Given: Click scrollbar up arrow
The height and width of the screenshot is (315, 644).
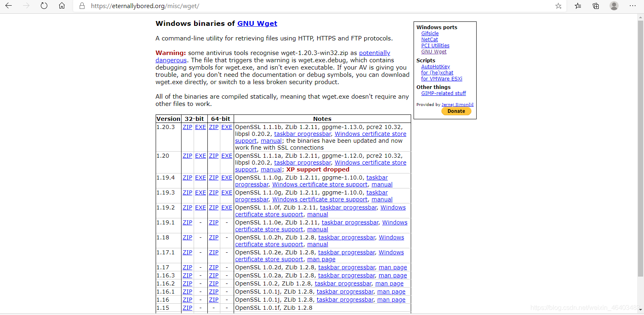Looking at the screenshot, I should coord(640,17).
